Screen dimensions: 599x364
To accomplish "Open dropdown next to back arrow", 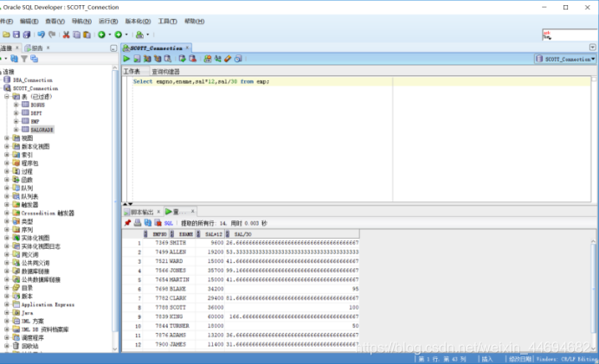I will pos(110,35).
